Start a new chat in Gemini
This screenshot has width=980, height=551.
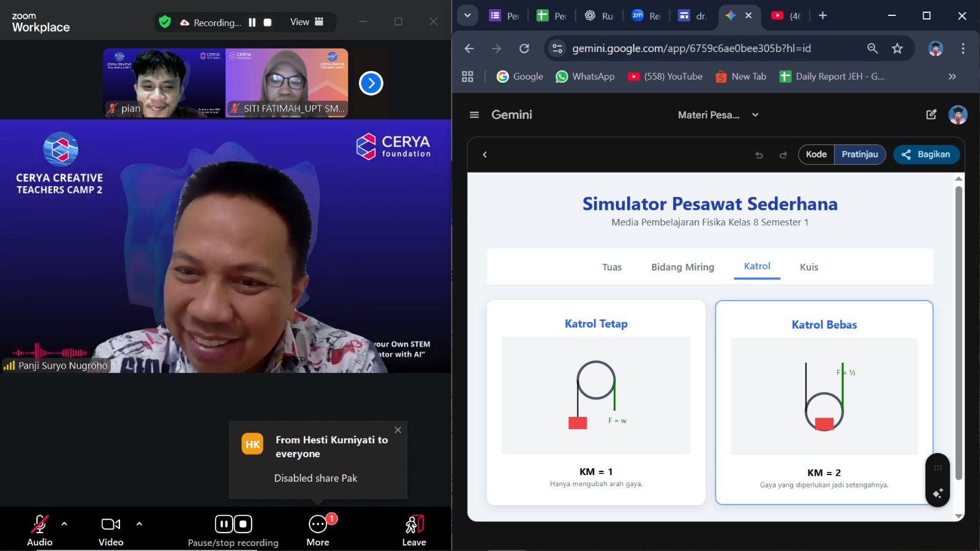(931, 114)
